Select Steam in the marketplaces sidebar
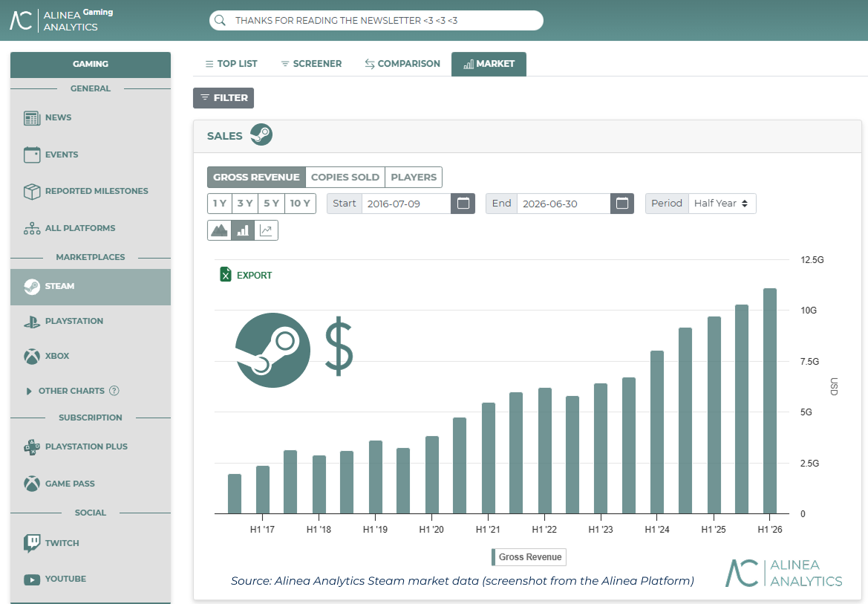 pos(91,287)
